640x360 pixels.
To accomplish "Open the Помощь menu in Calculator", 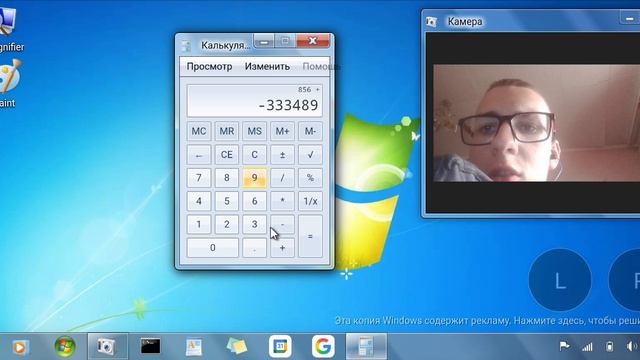I will tap(320, 67).
